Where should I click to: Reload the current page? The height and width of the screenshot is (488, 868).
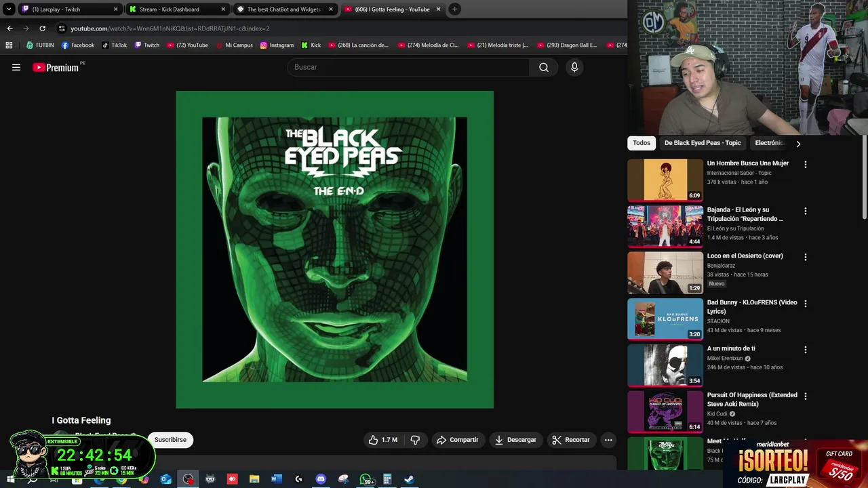42,28
